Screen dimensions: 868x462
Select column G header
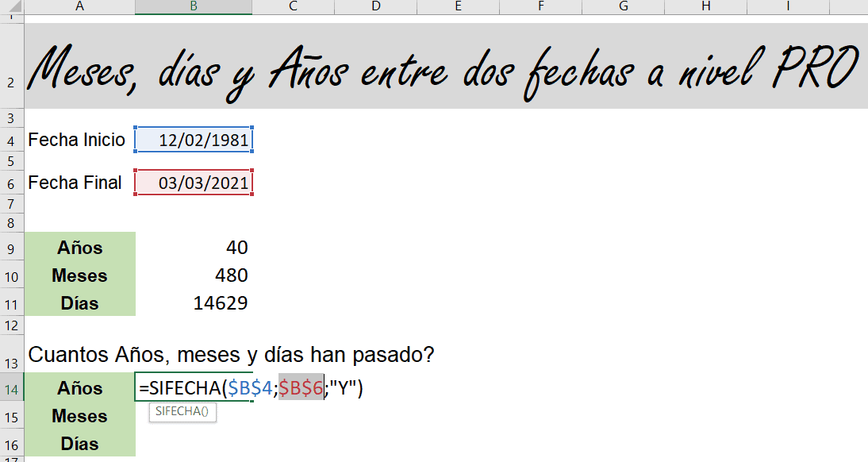tap(624, 6)
